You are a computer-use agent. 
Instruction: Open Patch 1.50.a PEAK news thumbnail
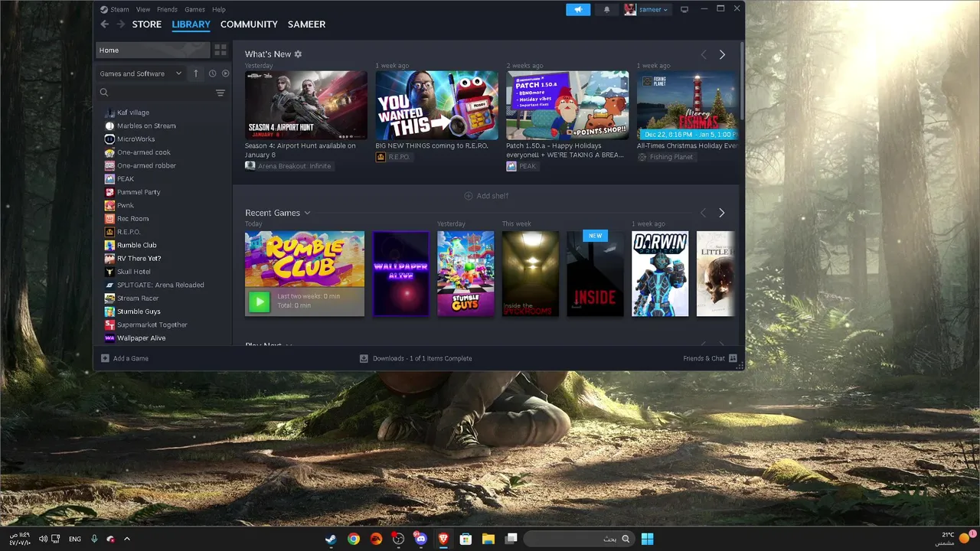point(567,105)
